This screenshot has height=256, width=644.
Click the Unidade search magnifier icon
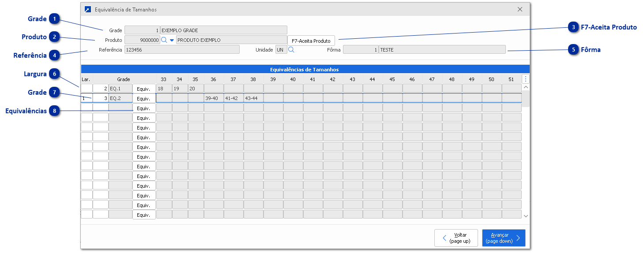(x=291, y=50)
